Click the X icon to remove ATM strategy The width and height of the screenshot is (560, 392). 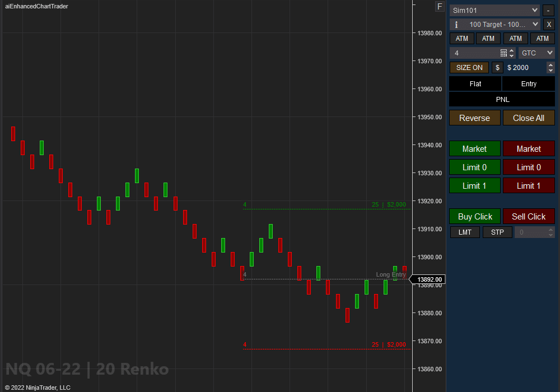tap(549, 24)
